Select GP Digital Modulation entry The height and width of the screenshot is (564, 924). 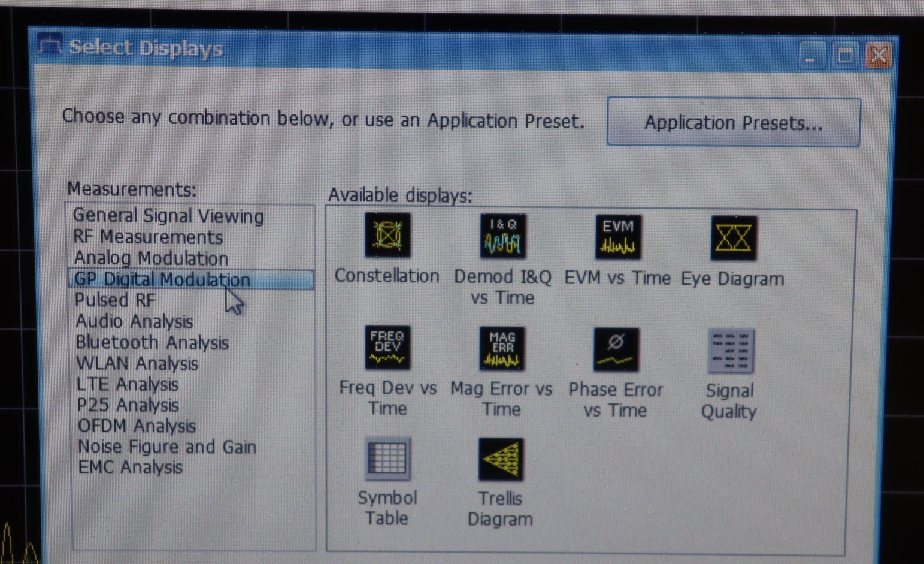click(x=190, y=279)
